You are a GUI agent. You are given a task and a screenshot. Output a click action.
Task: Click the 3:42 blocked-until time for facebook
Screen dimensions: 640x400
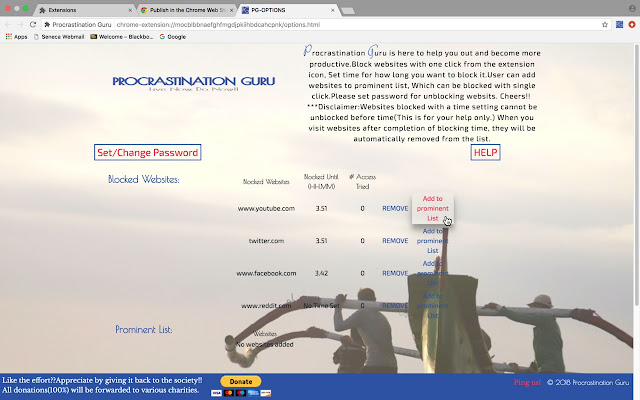pyautogui.click(x=321, y=273)
